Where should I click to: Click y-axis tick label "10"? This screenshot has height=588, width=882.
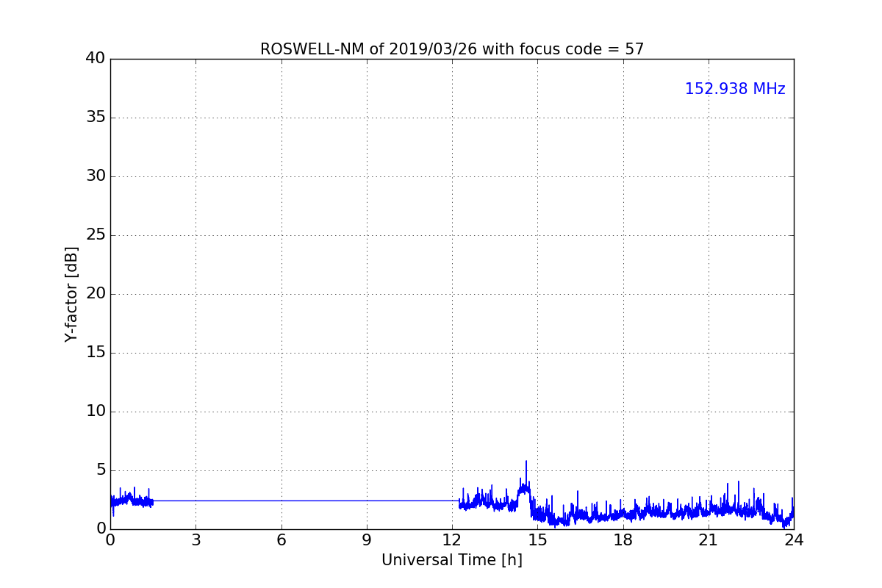[x=96, y=411]
